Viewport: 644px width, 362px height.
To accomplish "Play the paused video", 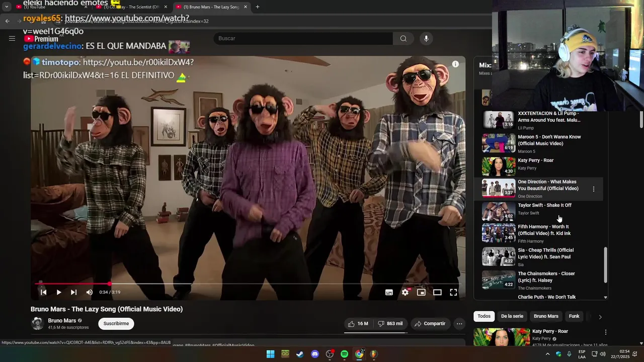I will pyautogui.click(x=59, y=292).
